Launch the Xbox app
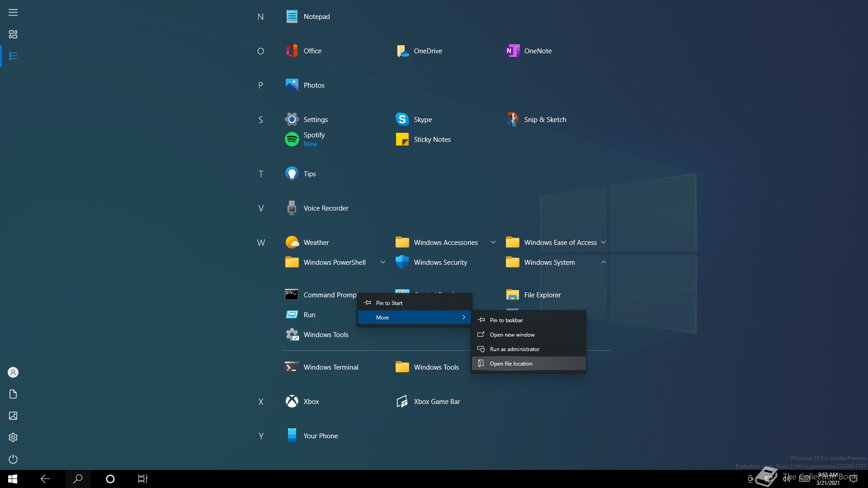 [302, 402]
